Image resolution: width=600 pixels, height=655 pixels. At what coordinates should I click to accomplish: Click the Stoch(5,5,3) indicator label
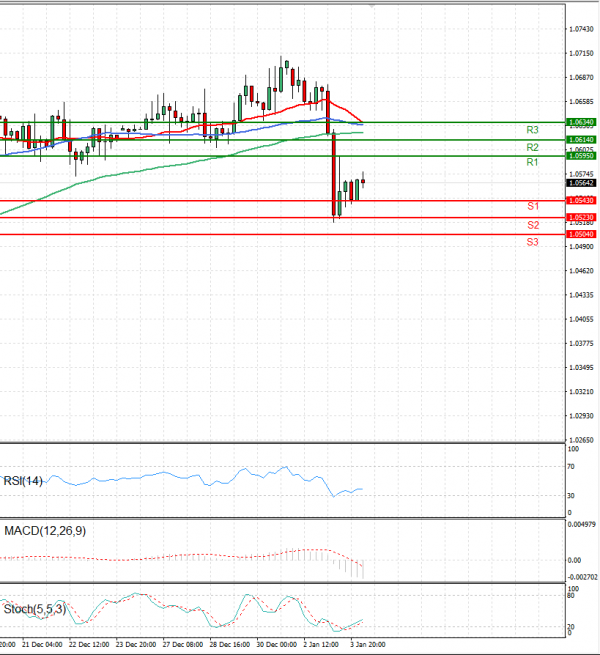click(x=35, y=609)
